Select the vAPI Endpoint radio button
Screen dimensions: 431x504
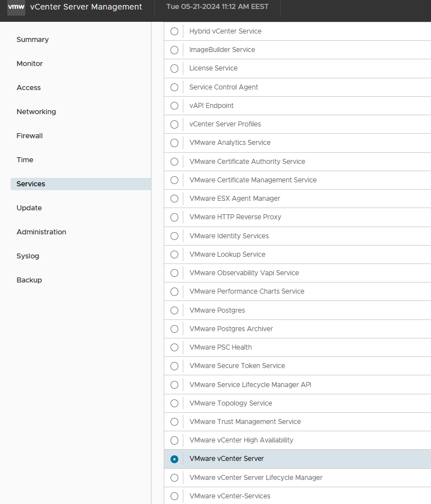coord(174,106)
